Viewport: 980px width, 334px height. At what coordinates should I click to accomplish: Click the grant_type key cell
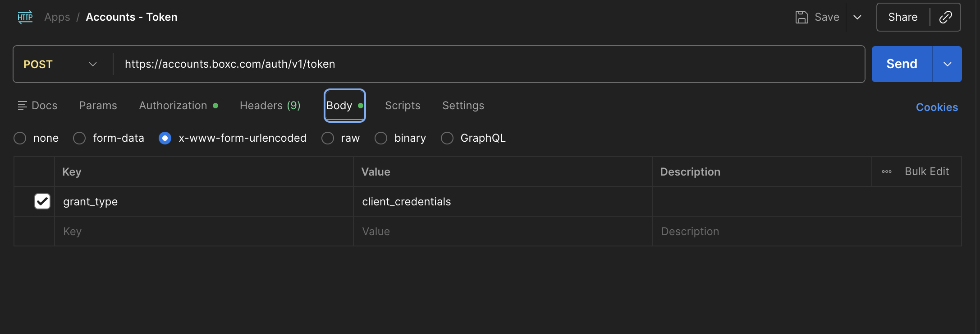pos(204,201)
